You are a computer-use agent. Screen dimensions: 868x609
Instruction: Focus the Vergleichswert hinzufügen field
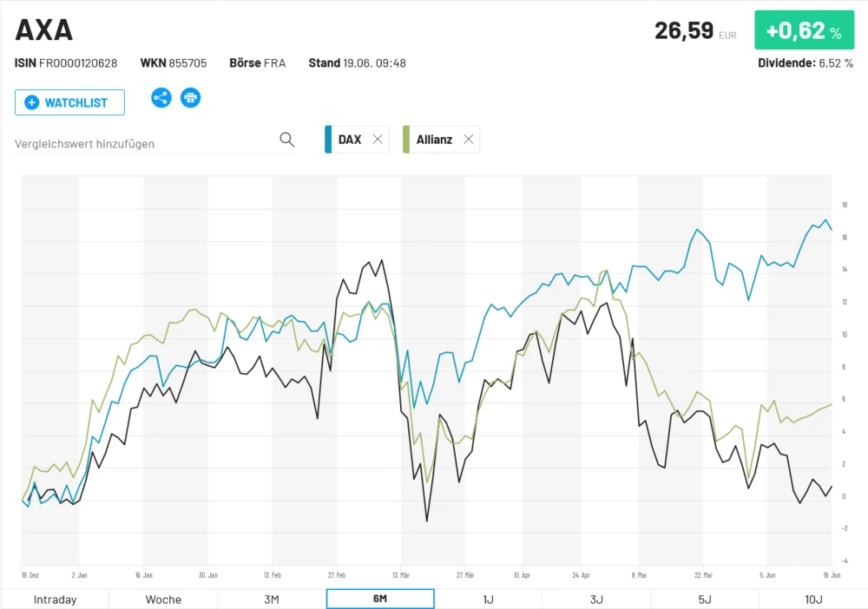point(143,143)
